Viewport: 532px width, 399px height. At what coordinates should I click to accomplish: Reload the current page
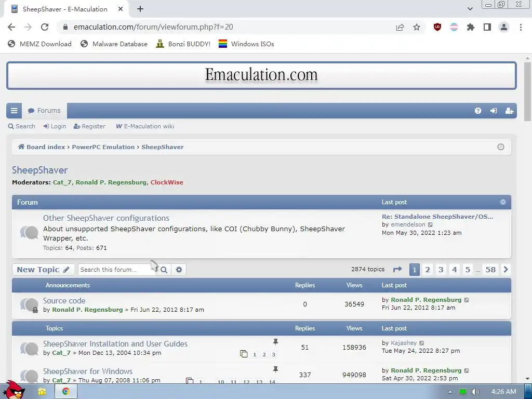(x=45, y=27)
